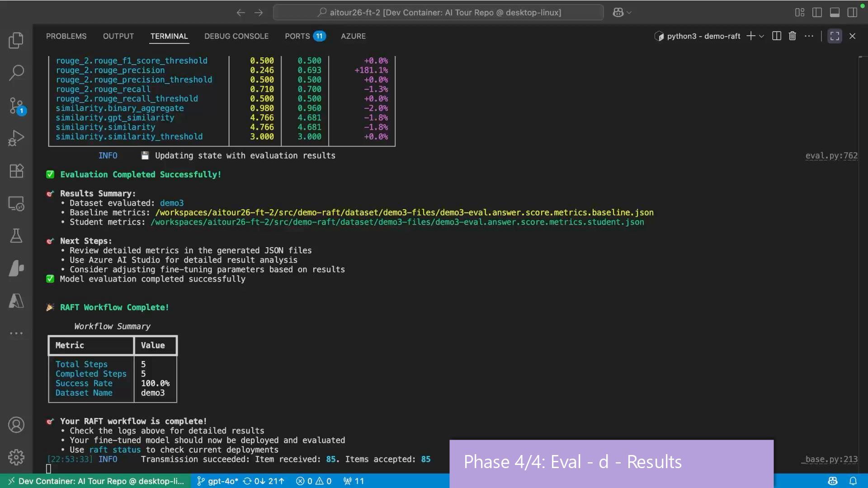Open the baseline.json metrics file path link
Image resolution: width=868 pixels, height=488 pixels.
click(x=404, y=212)
